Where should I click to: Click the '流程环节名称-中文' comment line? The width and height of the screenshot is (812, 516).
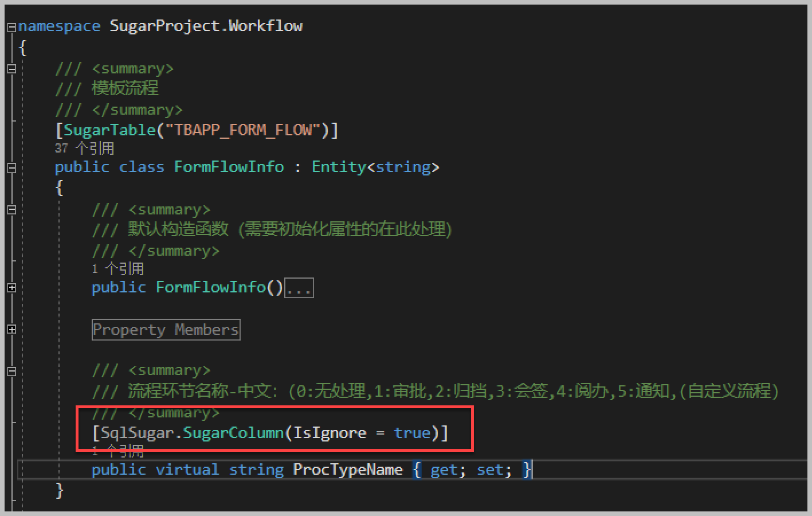tap(436, 392)
